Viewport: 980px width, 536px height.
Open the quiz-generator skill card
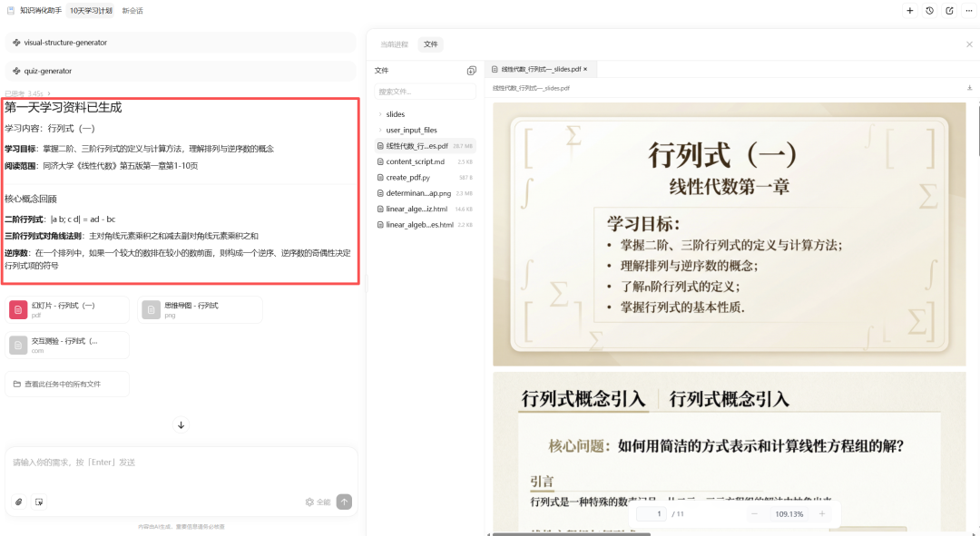181,71
